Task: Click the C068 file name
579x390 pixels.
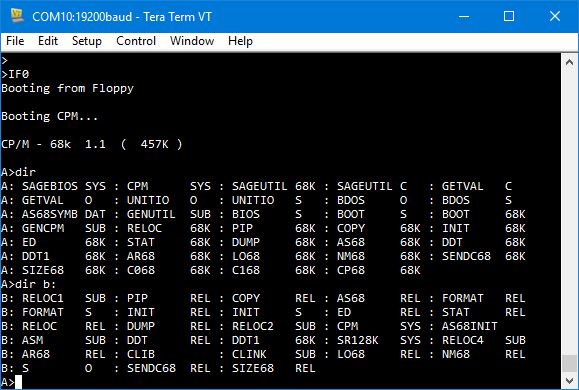Action: (x=141, y=270)
